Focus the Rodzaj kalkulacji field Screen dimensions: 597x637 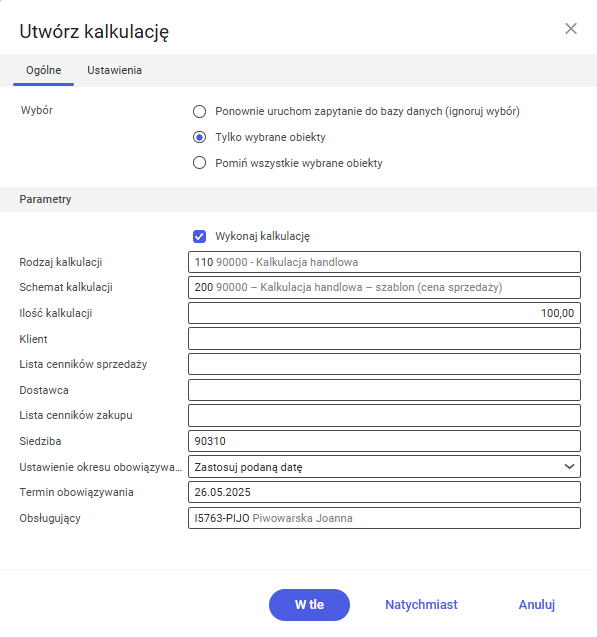coord(384,262)
